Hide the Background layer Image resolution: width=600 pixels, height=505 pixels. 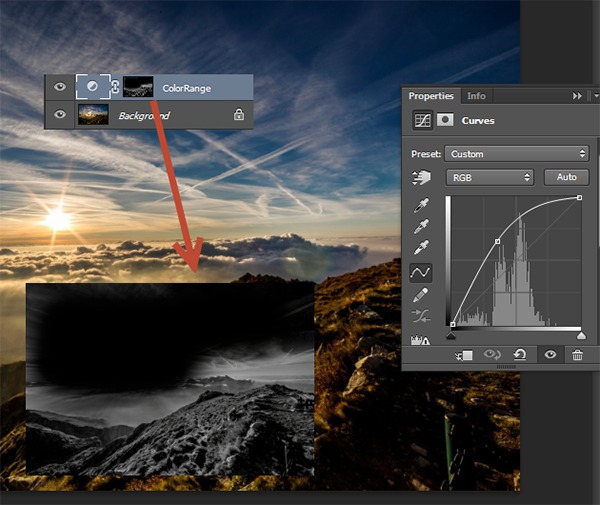pos(60,115)
